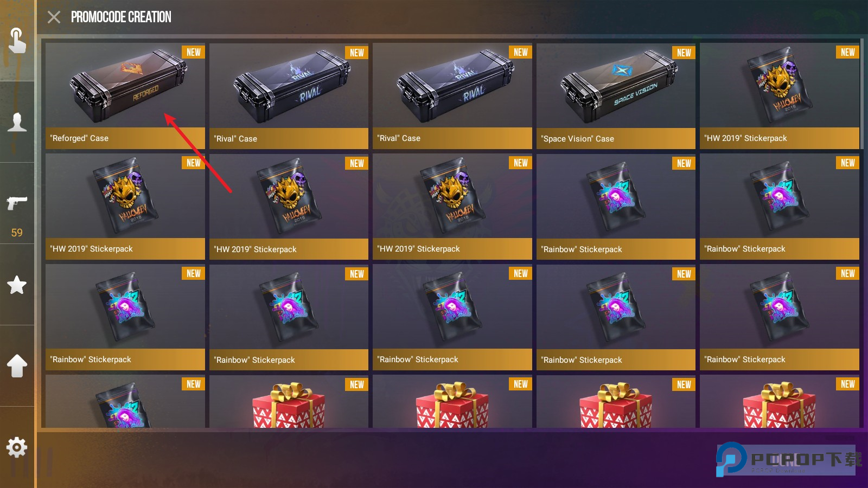Select the second "Rival" Case tile

click(452, 97)
